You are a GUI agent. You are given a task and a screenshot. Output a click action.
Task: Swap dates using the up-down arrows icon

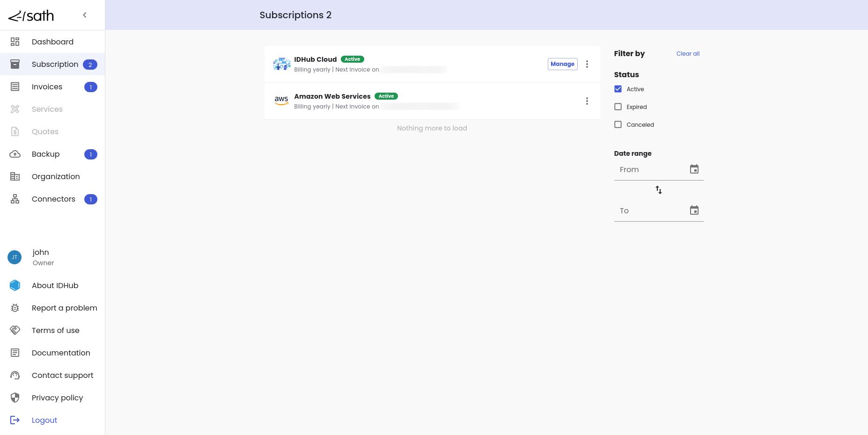tap(658, 190)
